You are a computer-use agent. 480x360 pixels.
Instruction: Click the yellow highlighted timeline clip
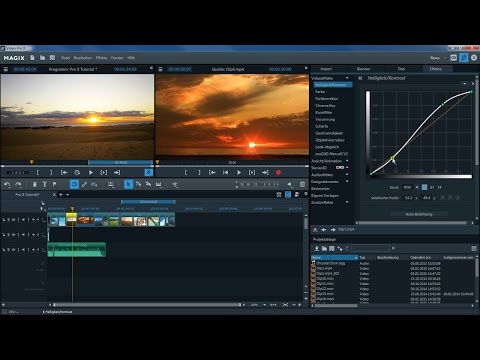coord(71,220)
